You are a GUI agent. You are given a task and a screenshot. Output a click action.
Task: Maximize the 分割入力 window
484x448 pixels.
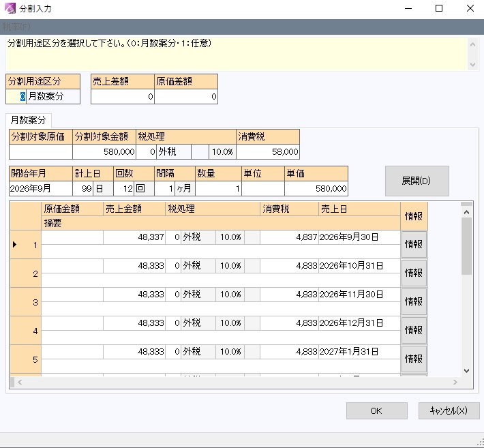click(x=439, y=8)
